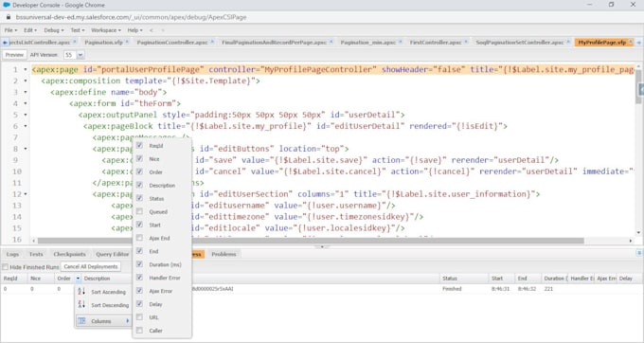The height and width of the screenshot is (343, 644).
Task: Click the back navigation arrow in menu bar
Action: point(152,30)
